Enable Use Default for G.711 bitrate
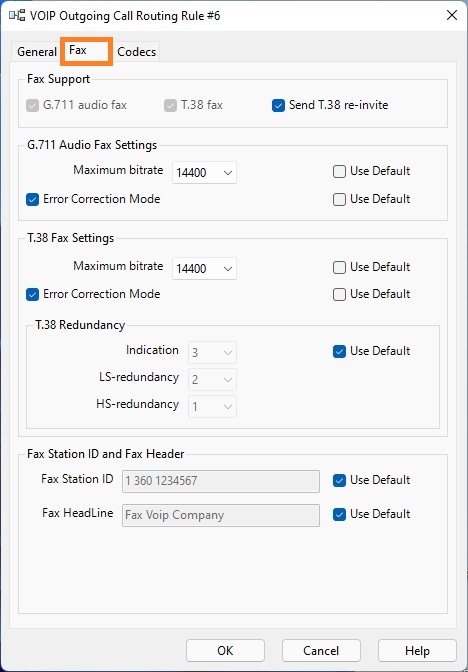The image size is (468, 672). [339, 171]
